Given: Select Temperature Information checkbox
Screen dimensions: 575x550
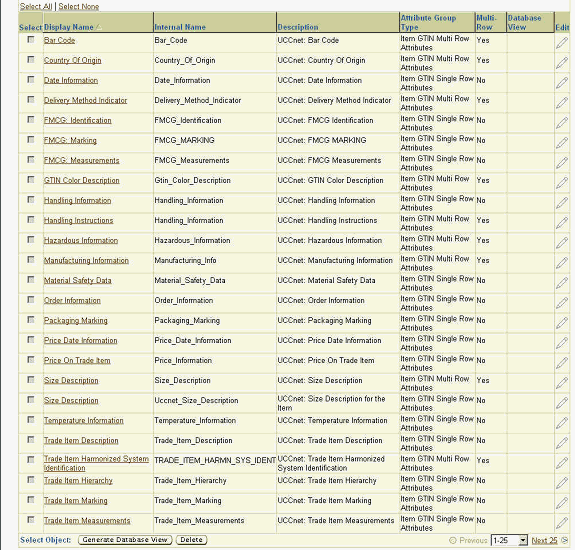Looking at the screenshot, I should [31, 419].
